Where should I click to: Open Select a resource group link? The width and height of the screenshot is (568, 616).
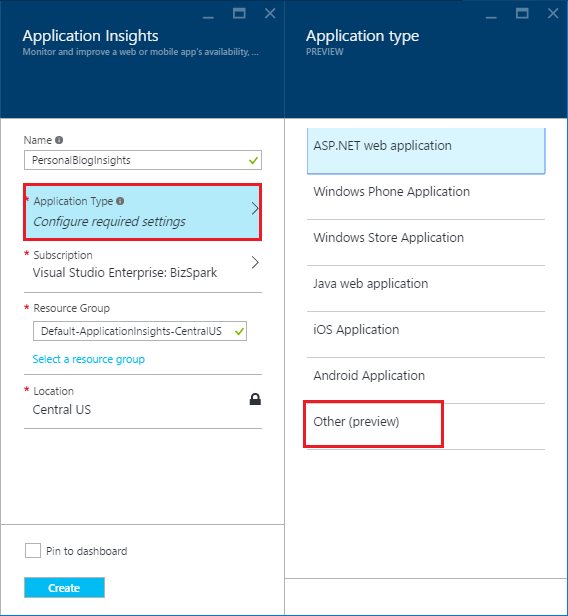(88, 359)
